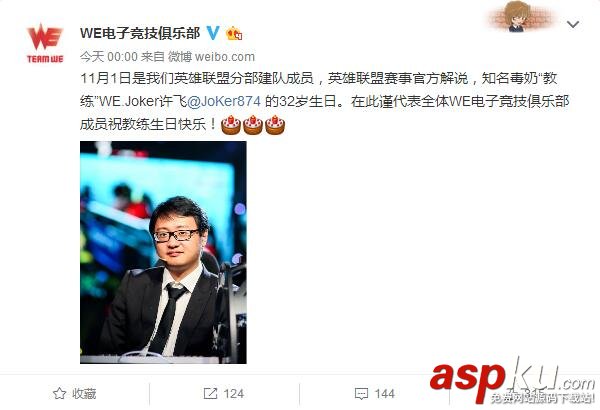Image resolution: width=600 pixels, height=410 pixels.
Task: Open the WE电子竞技俱乐部 account name
Action: click(140, 33)
